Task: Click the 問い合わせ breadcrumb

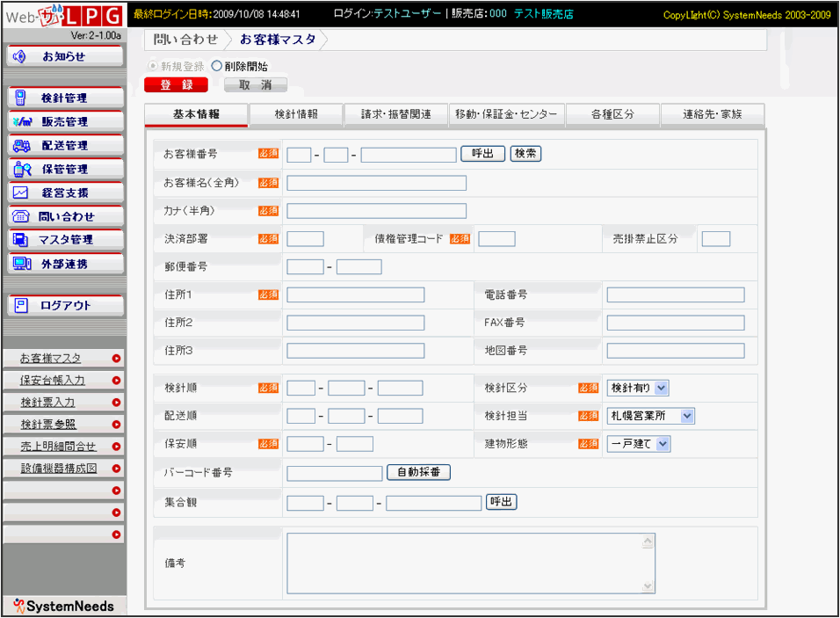Action: pyautogui.click(x=186, y=40)
